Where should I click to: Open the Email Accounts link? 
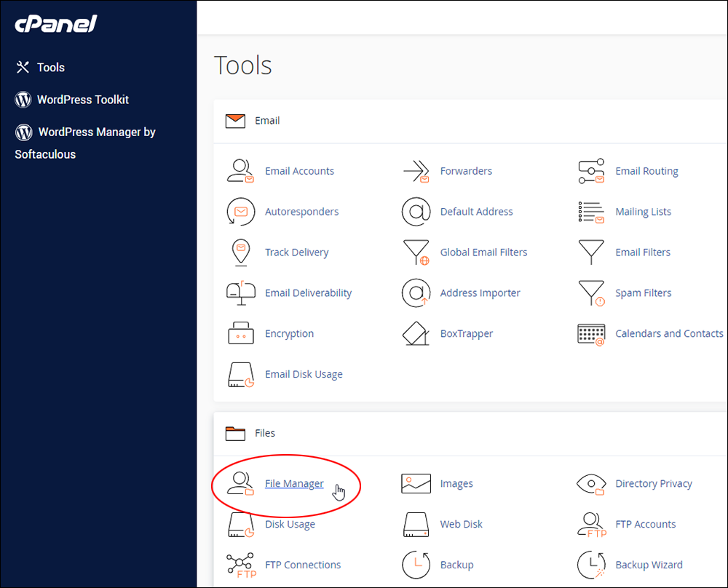(299, 171)
